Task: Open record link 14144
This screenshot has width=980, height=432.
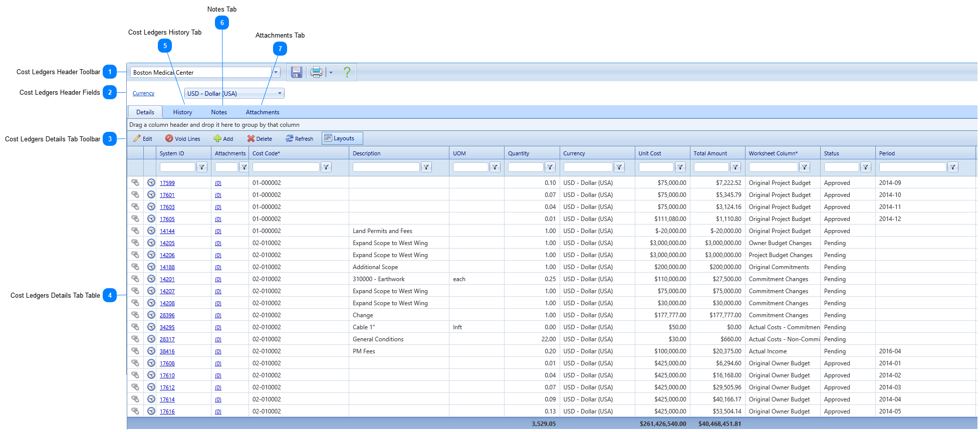Action: (x=167, y=231)
